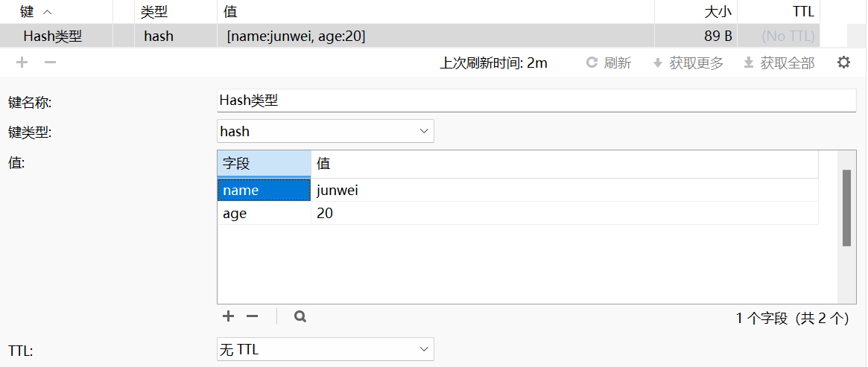
Task: Add a hash field with the lower plus icon
Action: tap(228, 316)
